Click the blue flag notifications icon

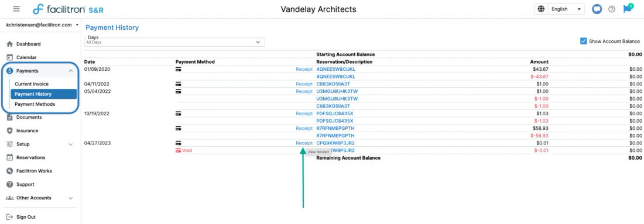627,9
